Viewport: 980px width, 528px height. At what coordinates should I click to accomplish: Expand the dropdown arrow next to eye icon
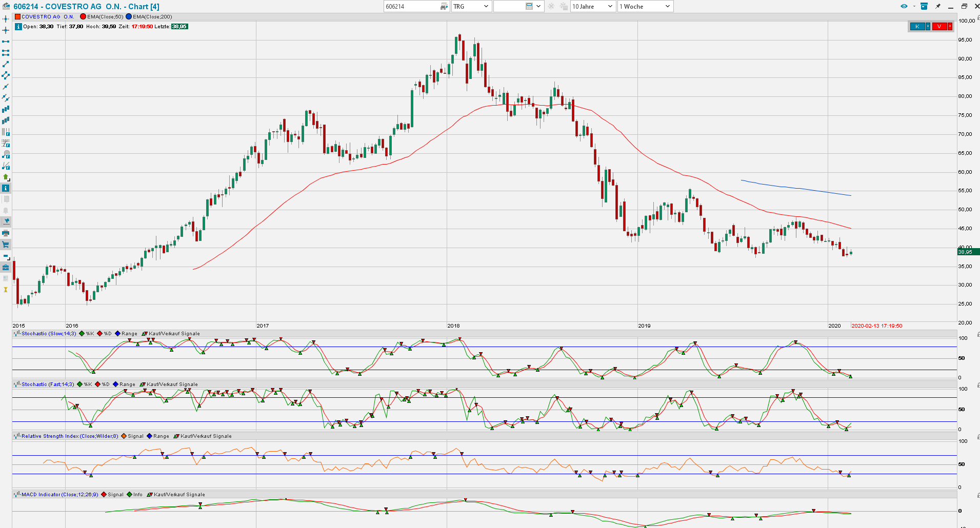click(914, 6)
